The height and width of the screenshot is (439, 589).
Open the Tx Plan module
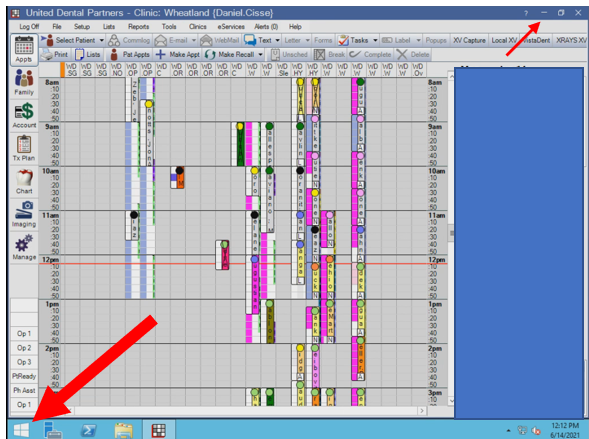(x=24, y=148)
